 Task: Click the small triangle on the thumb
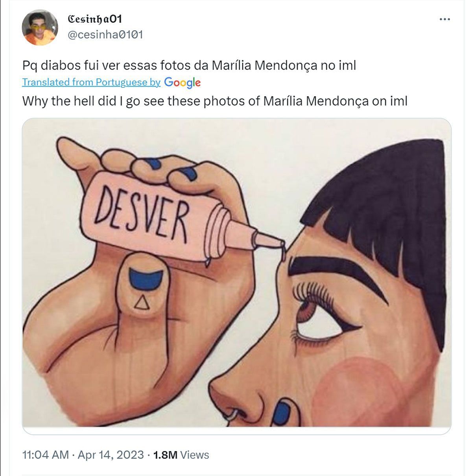pyautogui.click(x=144, y=302)
